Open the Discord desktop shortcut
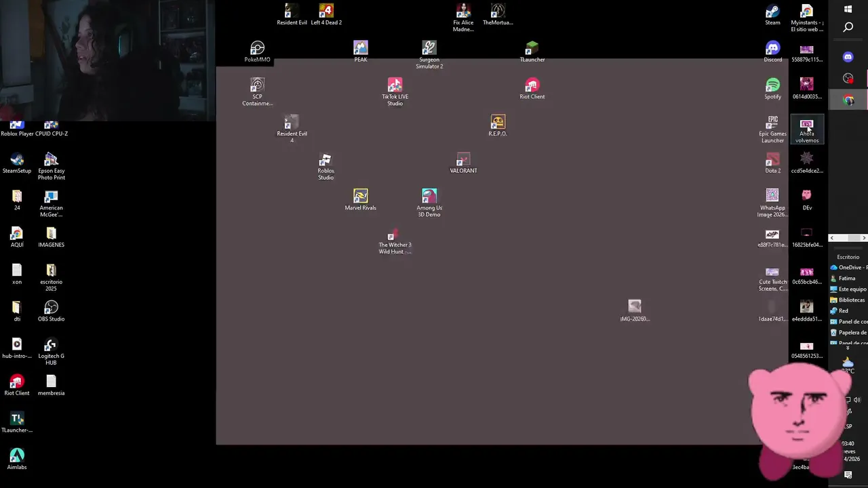 772,52
